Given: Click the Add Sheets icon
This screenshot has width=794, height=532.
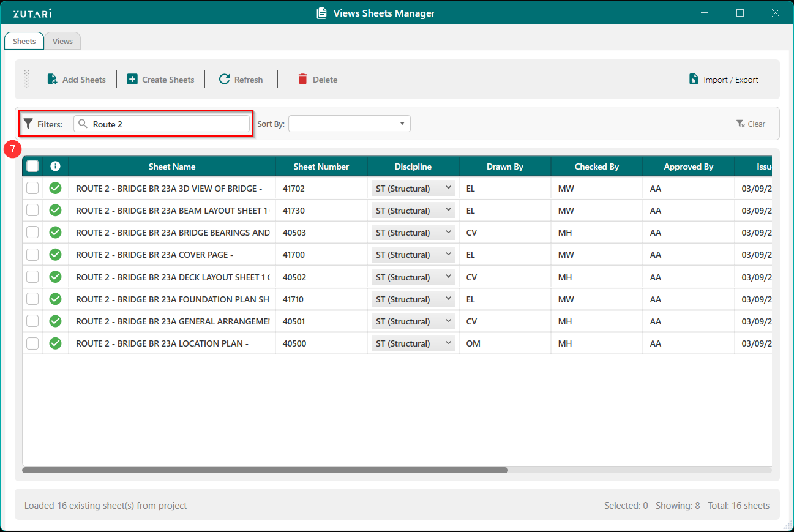Looking at the screenshot, I should pyautogui.click(x=53, y=79).
